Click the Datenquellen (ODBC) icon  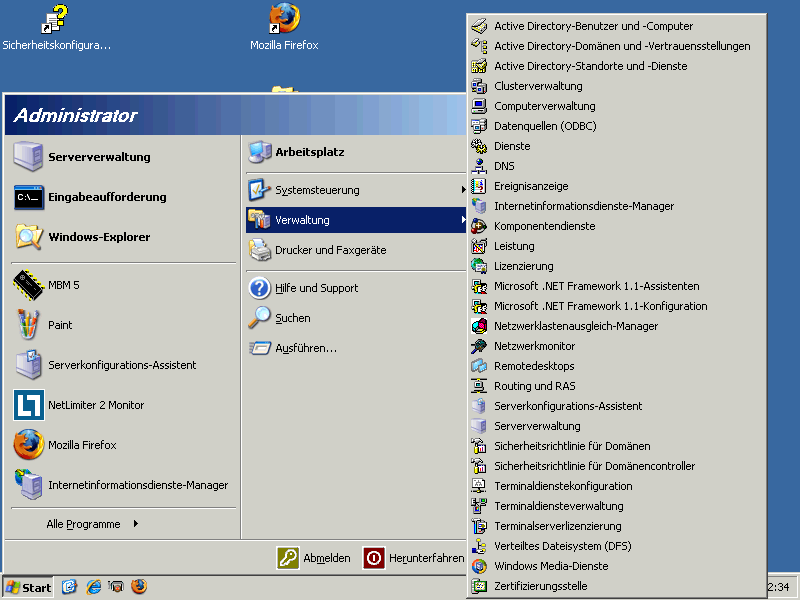479,126
